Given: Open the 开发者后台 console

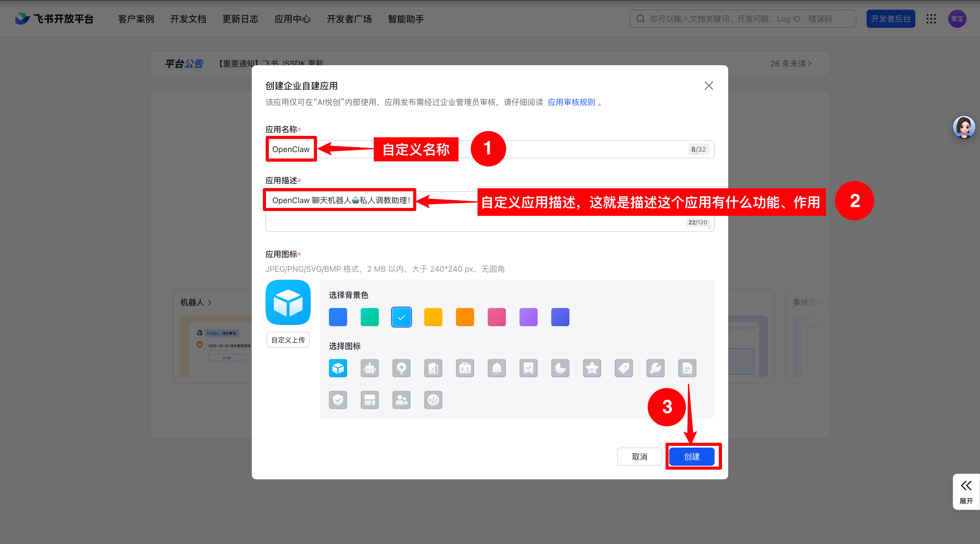Looking at the screenshot, I should [x=891, y=19].
